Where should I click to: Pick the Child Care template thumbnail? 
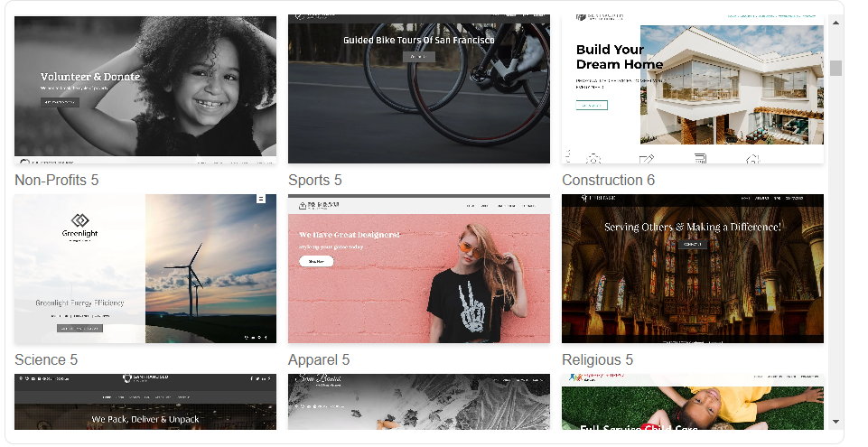[x=693, y=402]
